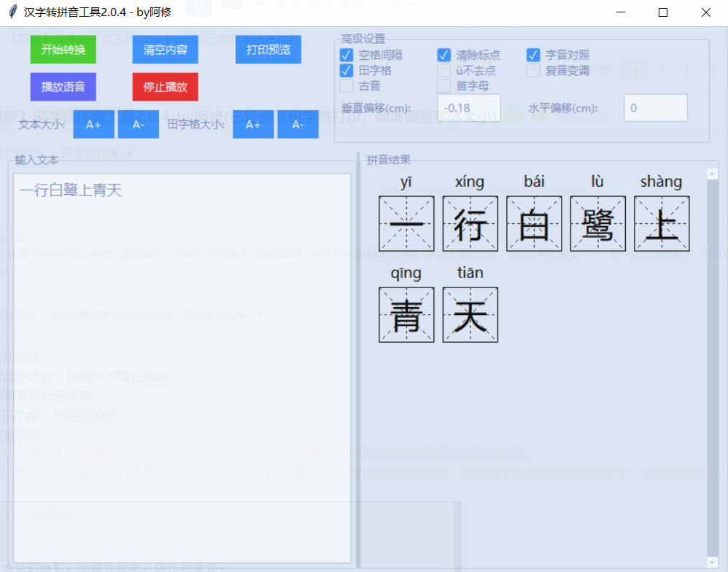
Task: Open 打印预览 (Print Preview)
Action: [268, 50]
